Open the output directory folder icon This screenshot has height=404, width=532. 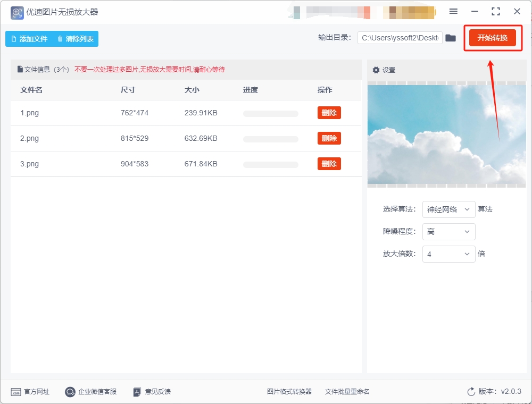click(x=451, y=37)
